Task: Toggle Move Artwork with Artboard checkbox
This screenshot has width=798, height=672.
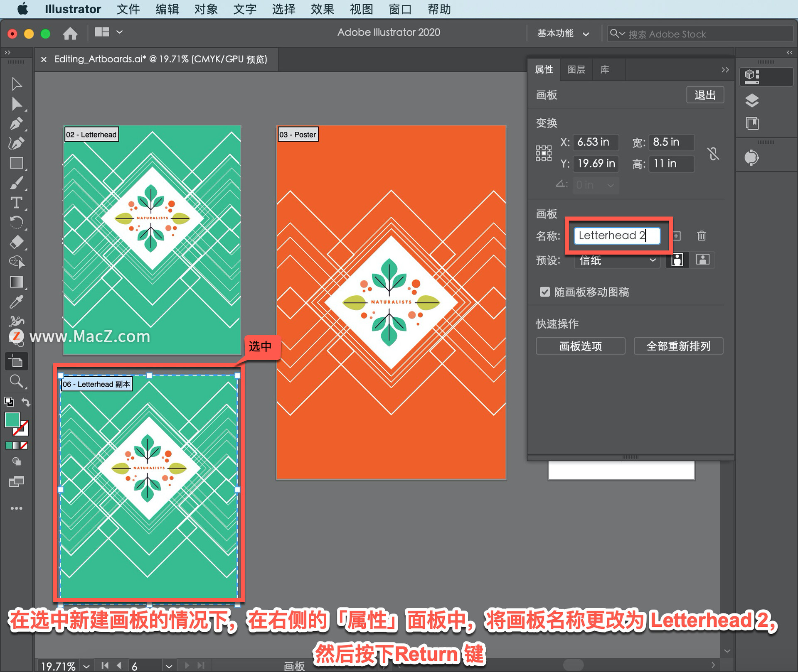Action: pos(544,292)
